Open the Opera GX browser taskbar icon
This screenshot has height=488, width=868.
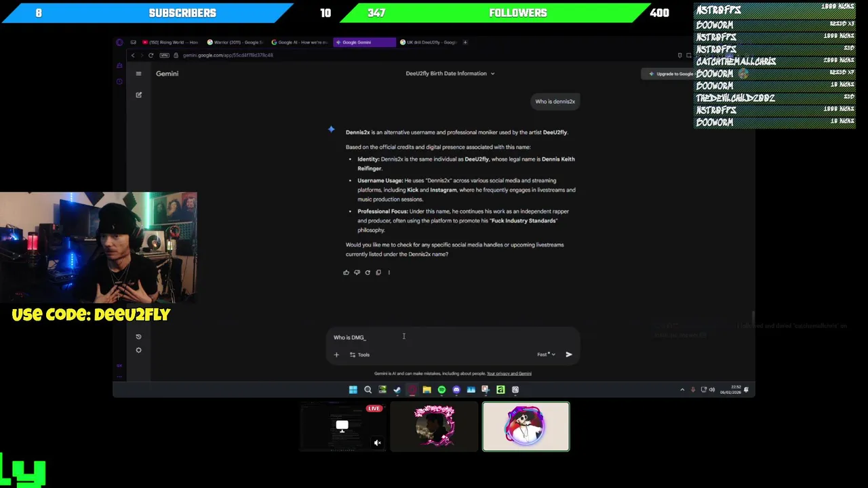point(412,390)
